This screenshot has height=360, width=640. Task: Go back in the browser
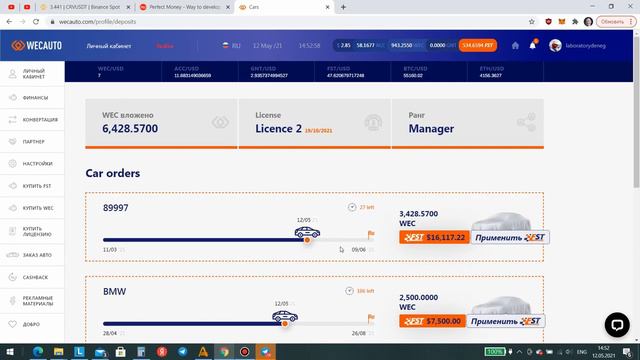click(9, 22)
